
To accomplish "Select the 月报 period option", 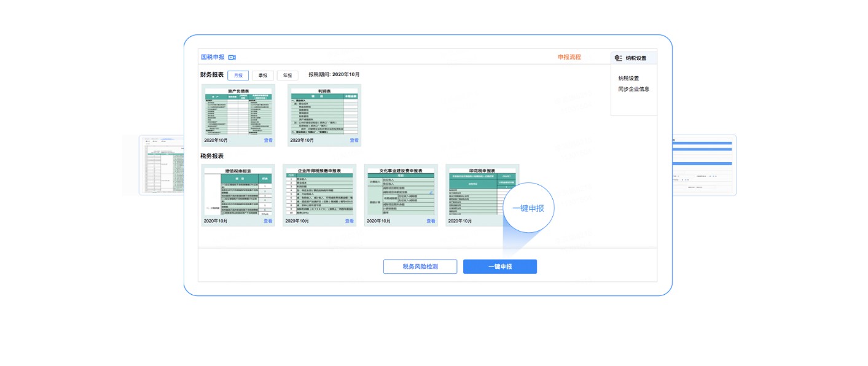I will (x=238, y=75).
